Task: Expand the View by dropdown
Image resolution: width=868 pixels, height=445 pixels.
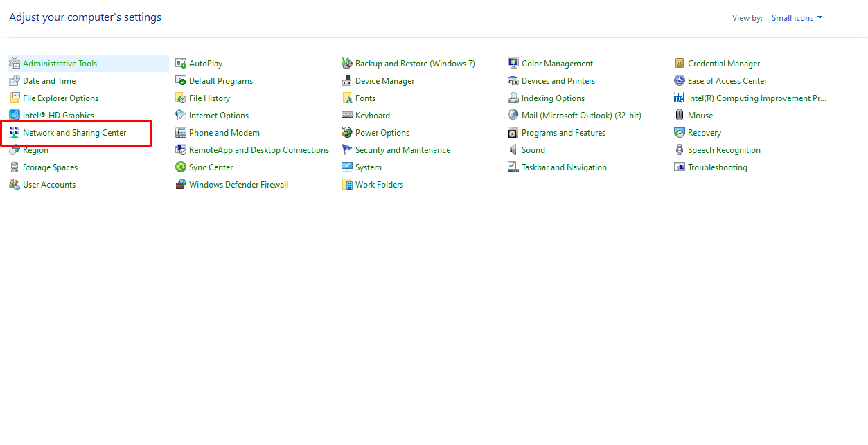Action: pos(796,17)
